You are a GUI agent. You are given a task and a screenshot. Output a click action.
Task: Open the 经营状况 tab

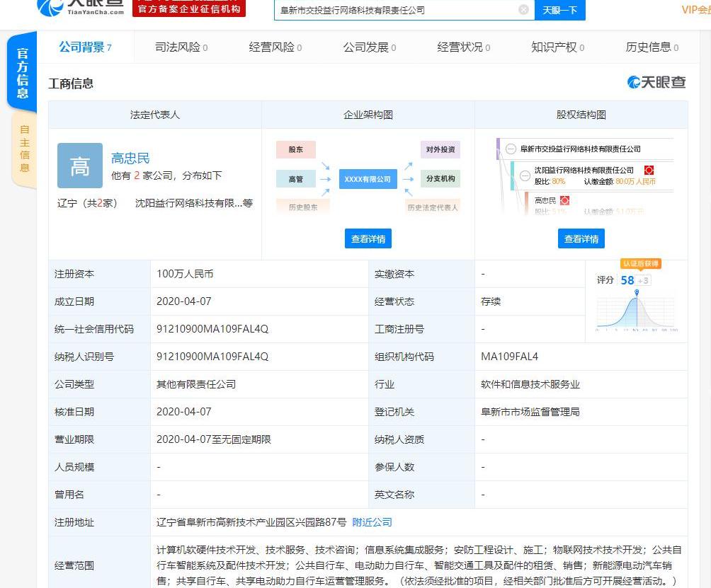click(463, 47)
